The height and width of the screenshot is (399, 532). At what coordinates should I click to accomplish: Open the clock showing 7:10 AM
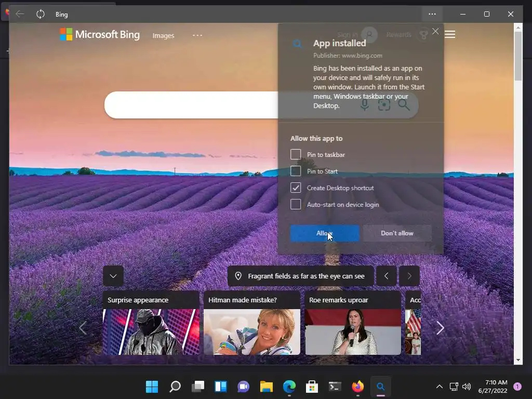493,387
